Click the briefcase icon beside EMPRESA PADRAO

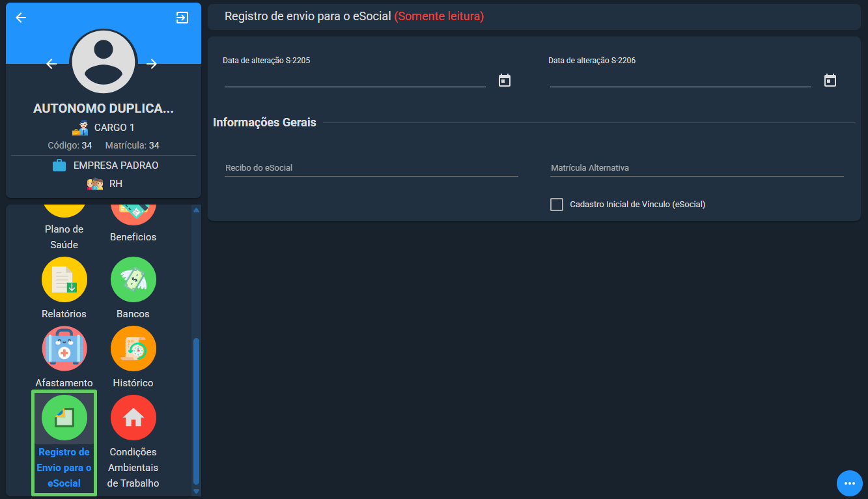point(59,165)
